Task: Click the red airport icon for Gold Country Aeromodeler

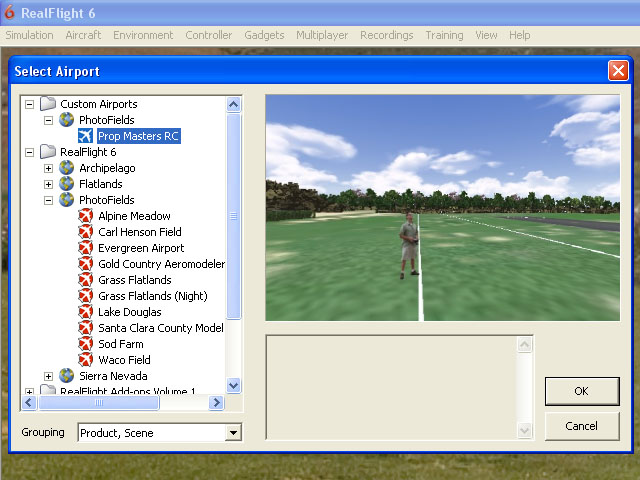Action: pyautogui.click(x=85, y=264)
